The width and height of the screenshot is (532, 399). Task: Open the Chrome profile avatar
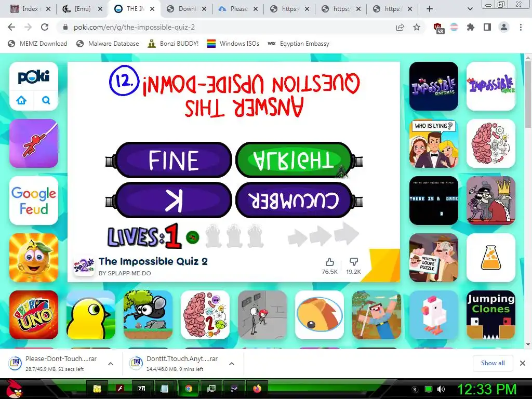click(504, 27)
